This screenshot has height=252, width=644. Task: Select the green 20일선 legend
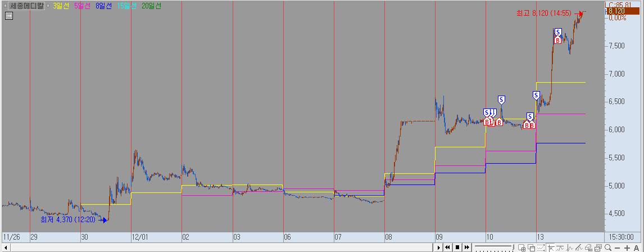pyautogui.click(x=152, y=6)
